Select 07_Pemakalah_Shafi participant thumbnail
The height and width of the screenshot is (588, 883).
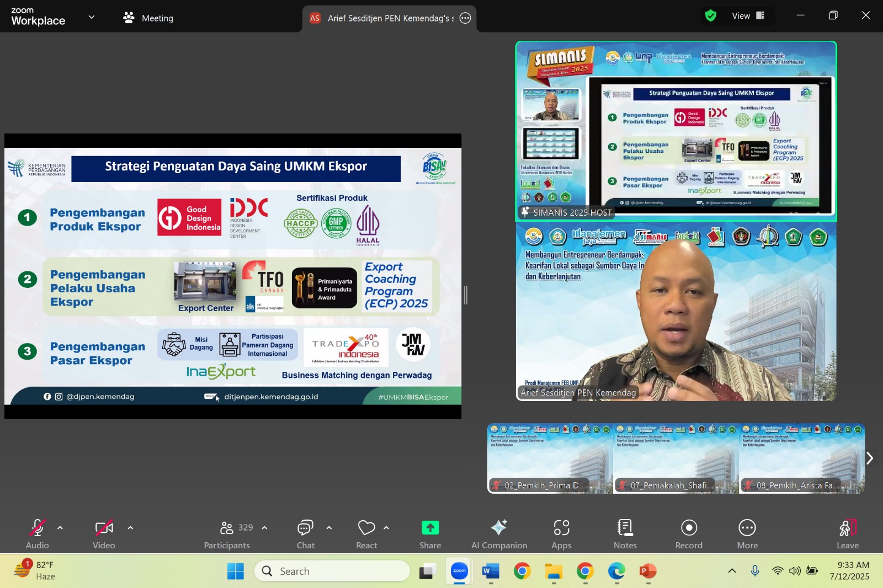click(676, 458)
